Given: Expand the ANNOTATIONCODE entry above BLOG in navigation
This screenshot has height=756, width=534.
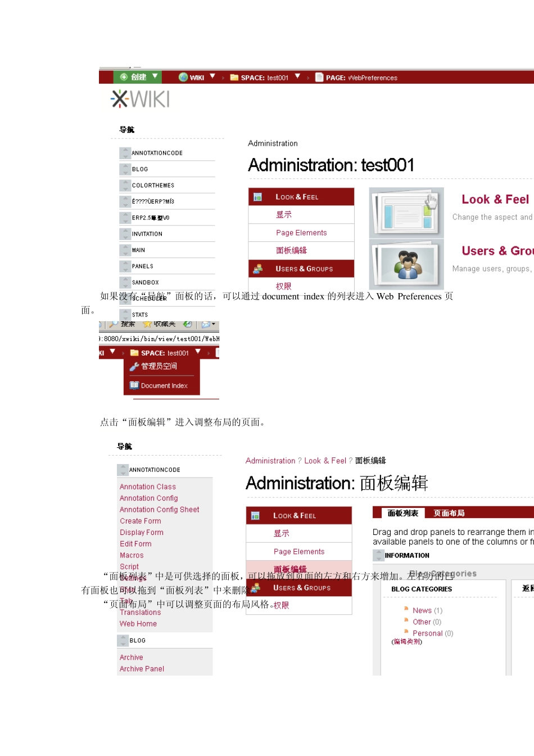Looking at the screenshot, I should pos(125,153).
